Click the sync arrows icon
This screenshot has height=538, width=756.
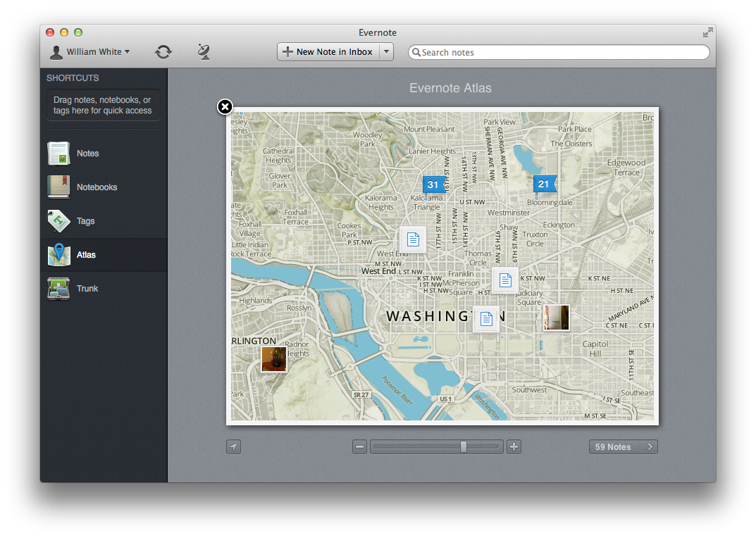click(x=163, y=51)
